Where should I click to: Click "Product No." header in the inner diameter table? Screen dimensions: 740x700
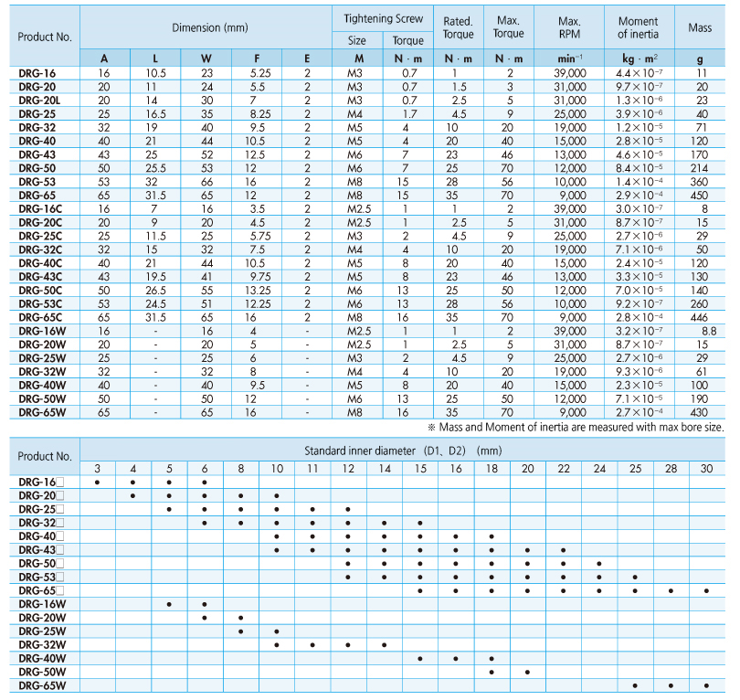coord(45,456)
